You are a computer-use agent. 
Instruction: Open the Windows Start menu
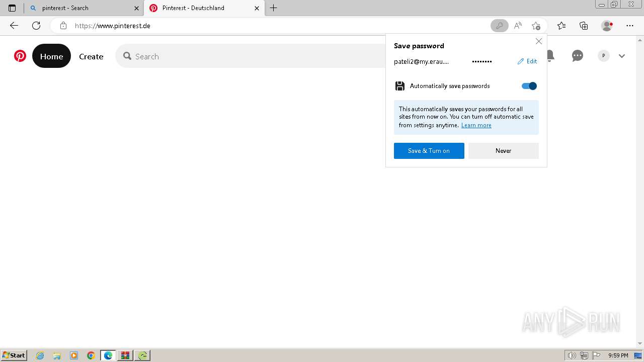click(x=14, y=355)
